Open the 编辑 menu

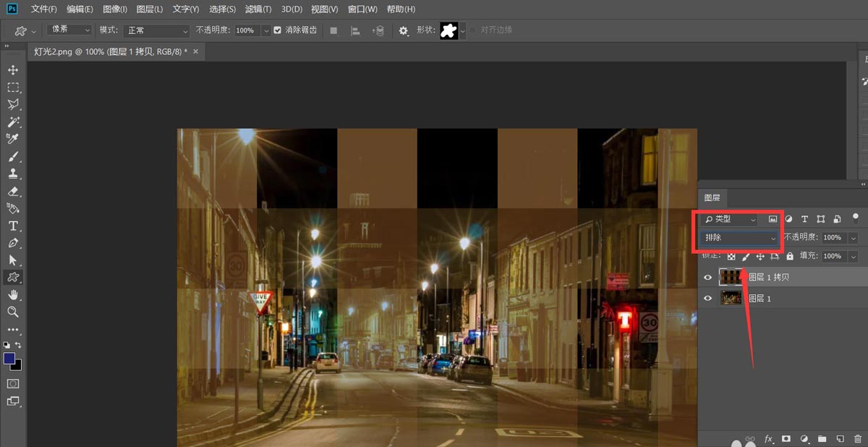(80, 9)
